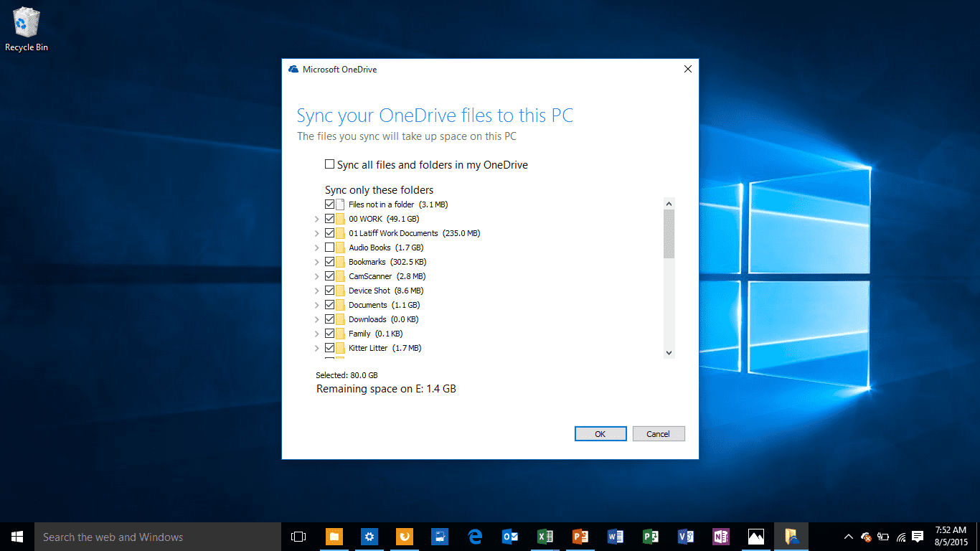Expand 01 Latiff Work Documents folder

316,233
